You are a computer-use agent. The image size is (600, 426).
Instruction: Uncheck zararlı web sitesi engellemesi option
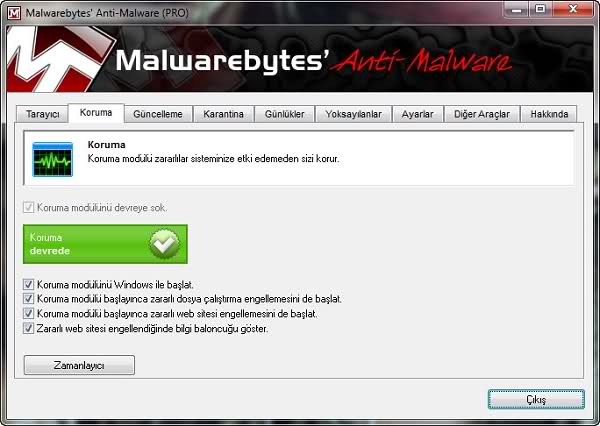tap(29, 313)
